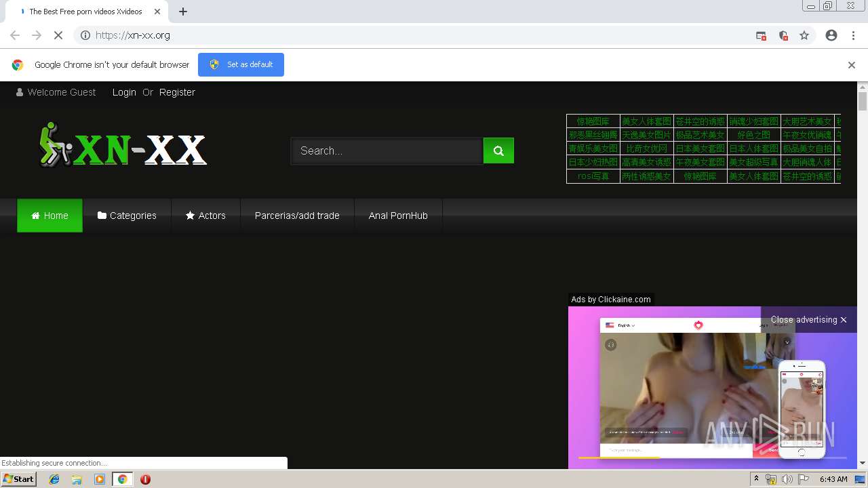Select the open Xvideos browser tab
The width and height of the screenshot is (868, 488).
point(85,12)
